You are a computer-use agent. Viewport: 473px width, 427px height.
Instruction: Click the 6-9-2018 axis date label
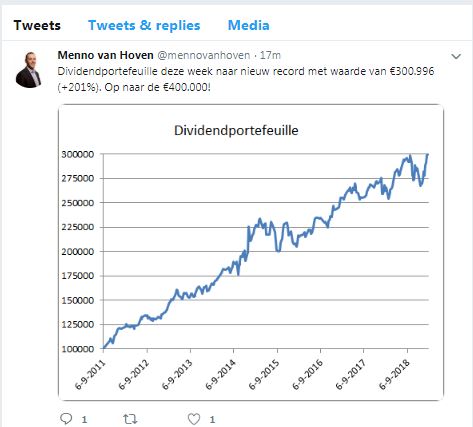394,374
